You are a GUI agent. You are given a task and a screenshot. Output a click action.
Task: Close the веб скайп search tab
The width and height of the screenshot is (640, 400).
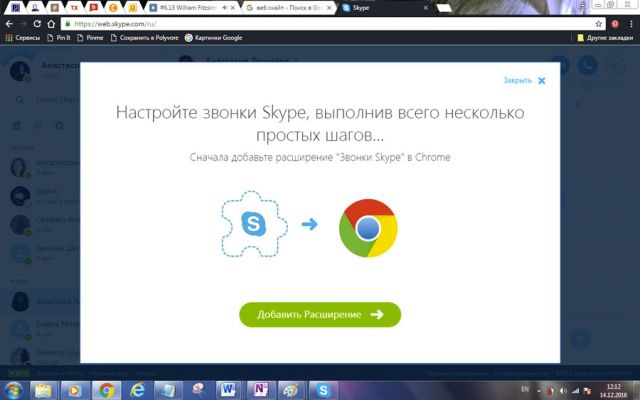pos(329,8)
